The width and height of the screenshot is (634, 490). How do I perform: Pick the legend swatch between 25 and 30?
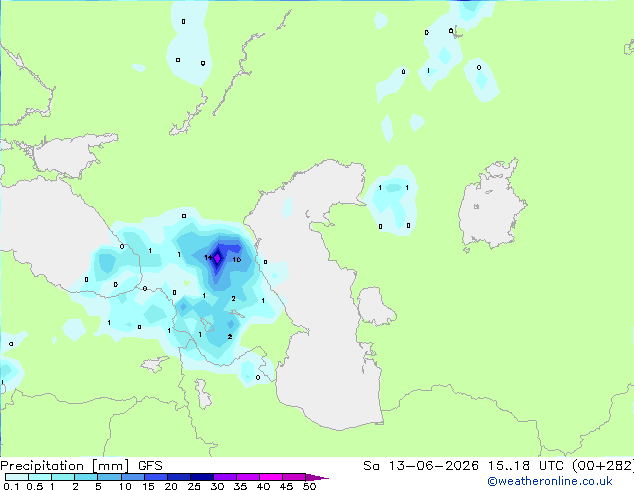pyautogui.click(x=202, y=477)
